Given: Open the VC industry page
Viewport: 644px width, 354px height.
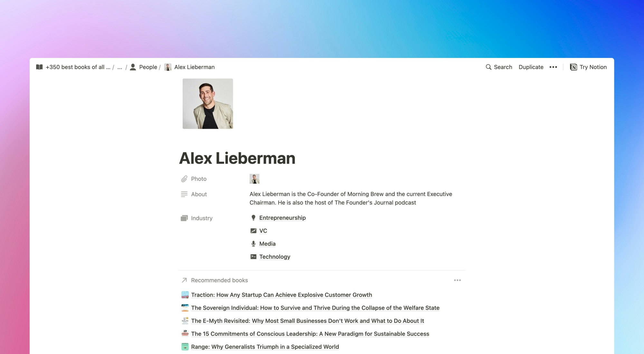Looking at the screenshot, I should 263,231.
